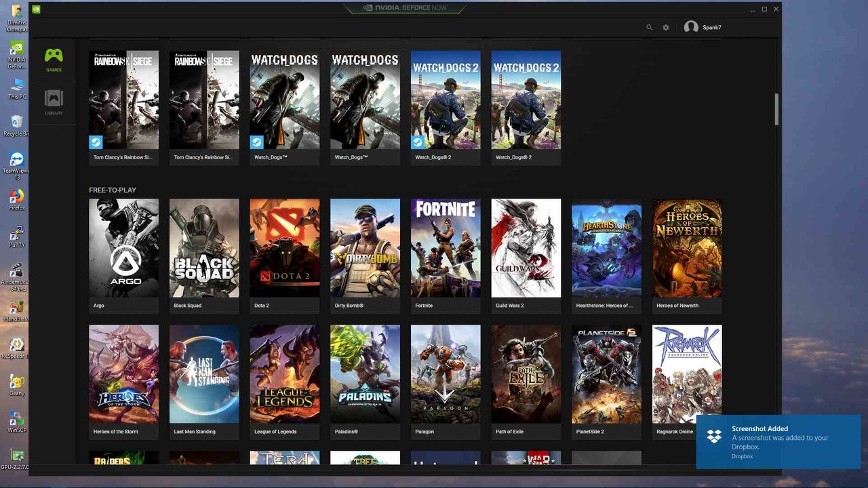Select the HandBrake desktop icon
Image resolution: width=868 pixels, height=488 pixels.
tap(16, 311)
